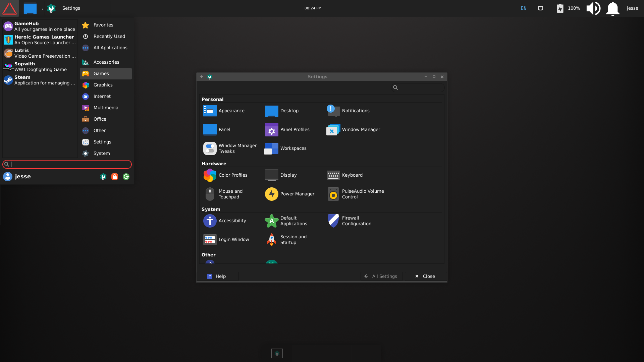Click the lock screen icon in menu
The height and width of the screenshot is (362, 644).
coord(115,177)
